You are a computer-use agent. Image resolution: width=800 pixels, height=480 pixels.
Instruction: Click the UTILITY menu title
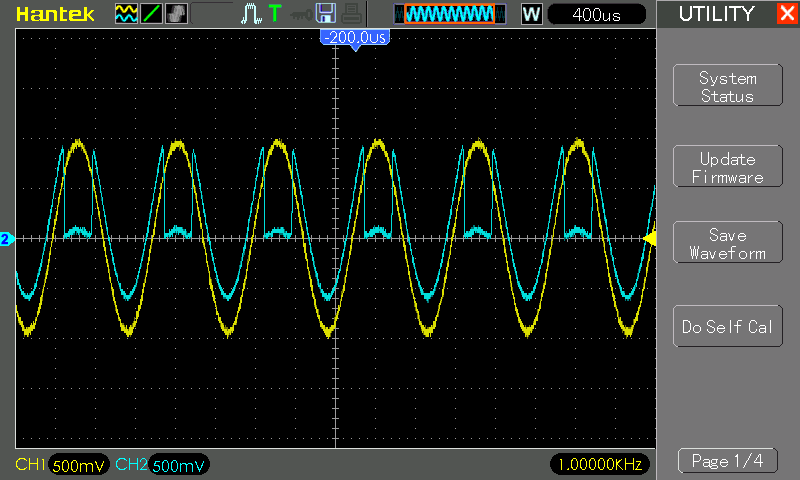pos(716,14)
